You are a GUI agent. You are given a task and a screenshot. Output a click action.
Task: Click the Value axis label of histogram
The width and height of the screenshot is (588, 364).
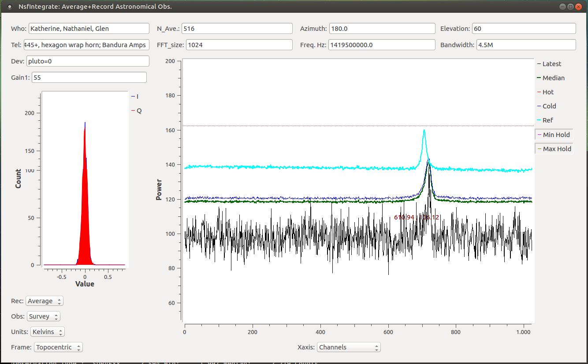(x=85, y=284)
